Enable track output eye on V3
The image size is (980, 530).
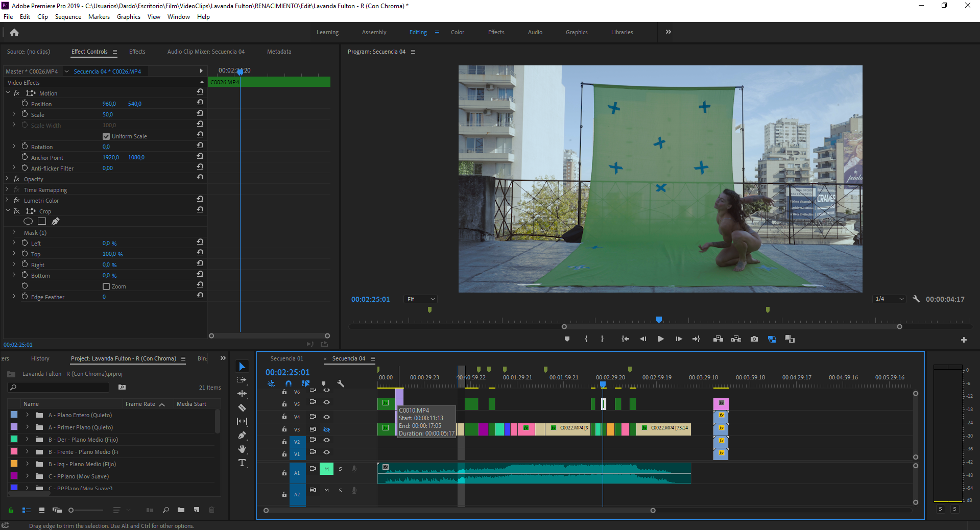(326, 430)
